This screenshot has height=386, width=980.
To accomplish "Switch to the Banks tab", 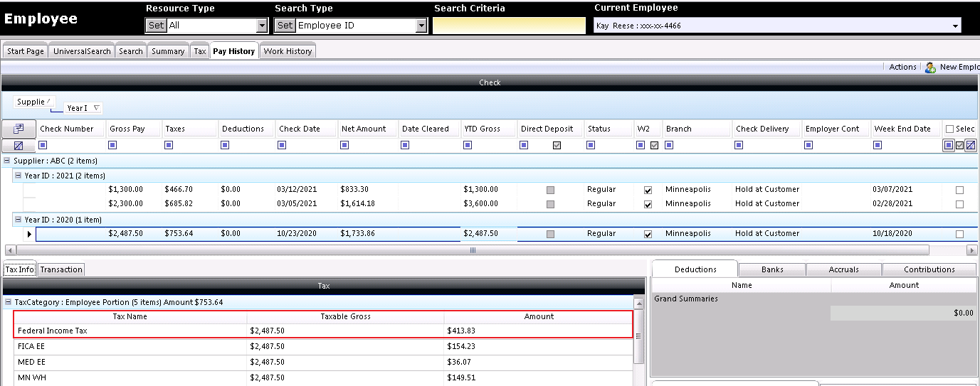I will [x=772, y=269].
